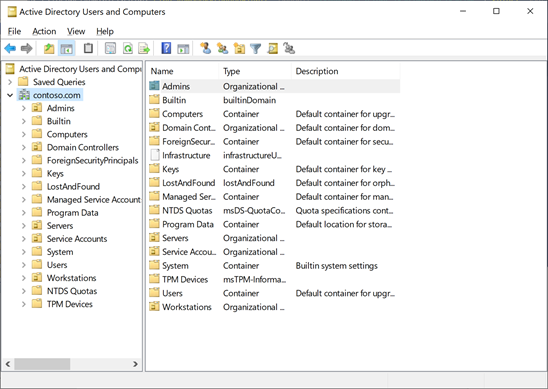
Task: Select the Builtin row in the list
Action: (x=273, y=100)
